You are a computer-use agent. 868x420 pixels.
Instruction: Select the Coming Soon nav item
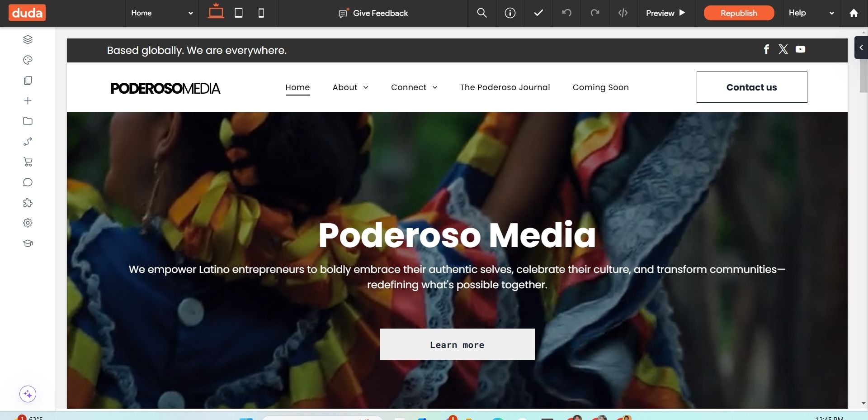click(600, 87)
